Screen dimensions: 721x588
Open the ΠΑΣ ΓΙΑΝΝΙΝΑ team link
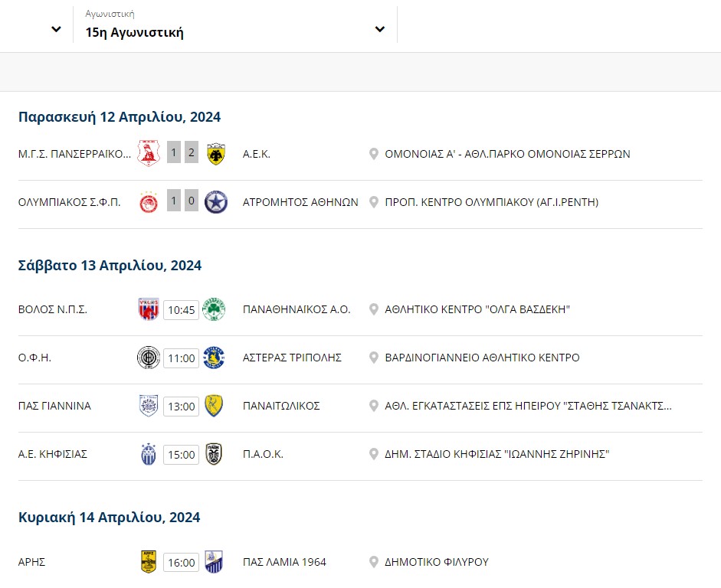pyautogui.click(x=54, y=406)
